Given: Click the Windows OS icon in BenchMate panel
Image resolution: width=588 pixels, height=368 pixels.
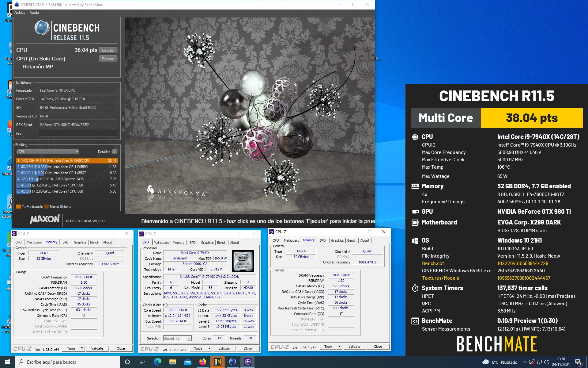Looking at the screenshot, I should point(415,241).
